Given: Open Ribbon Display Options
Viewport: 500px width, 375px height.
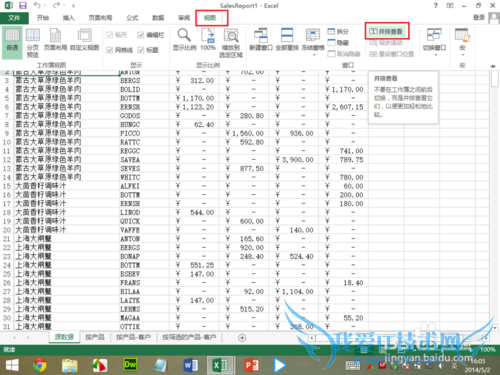Looking at the screenshot, I should click(450, 6).
